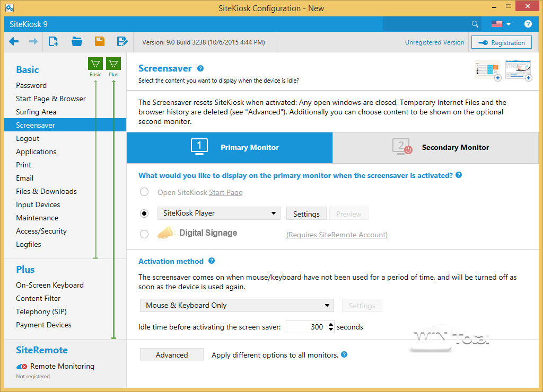Image resolution: width=543 pixels, height=392 pixels.
Task: Create a new configuration file icon
Action: click(54, 42)
